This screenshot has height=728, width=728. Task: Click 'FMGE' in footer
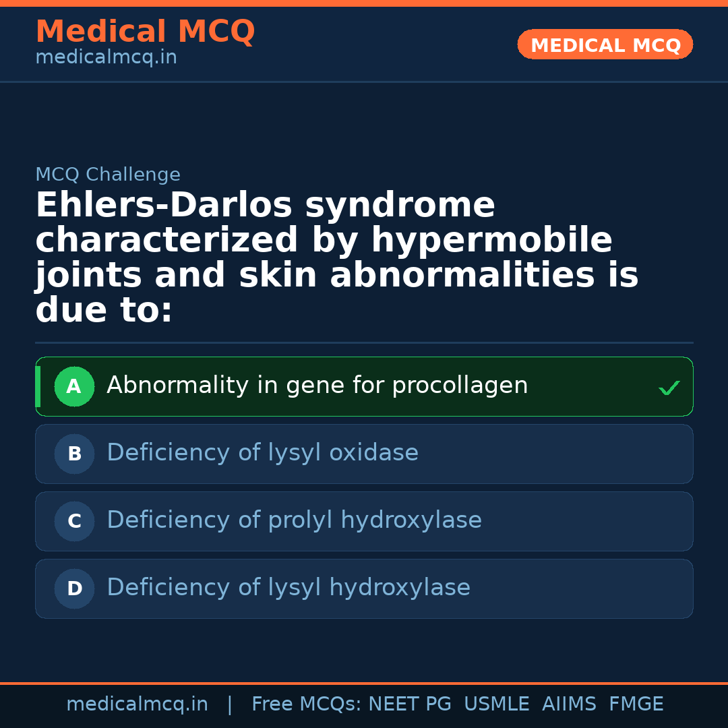[x=636, y=704]
